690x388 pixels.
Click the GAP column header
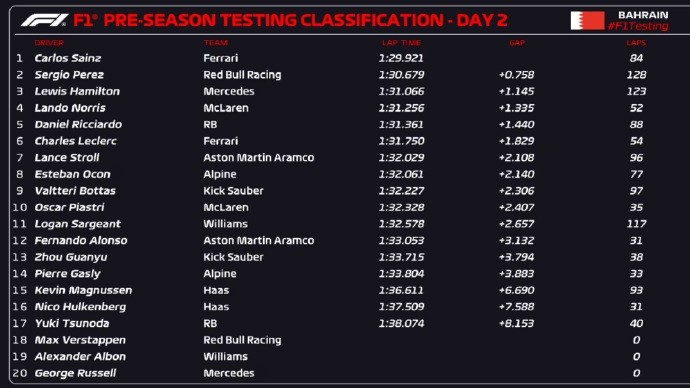517,43
